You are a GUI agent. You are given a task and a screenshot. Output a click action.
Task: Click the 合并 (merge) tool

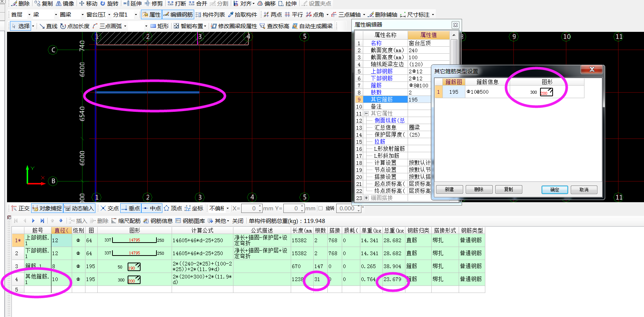coord(198,3)
